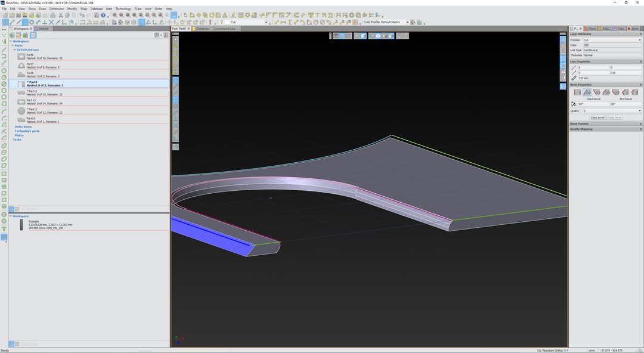
Task: Switch to the Unfold tab
Action: pyautogui.click(x=44, y=29)
